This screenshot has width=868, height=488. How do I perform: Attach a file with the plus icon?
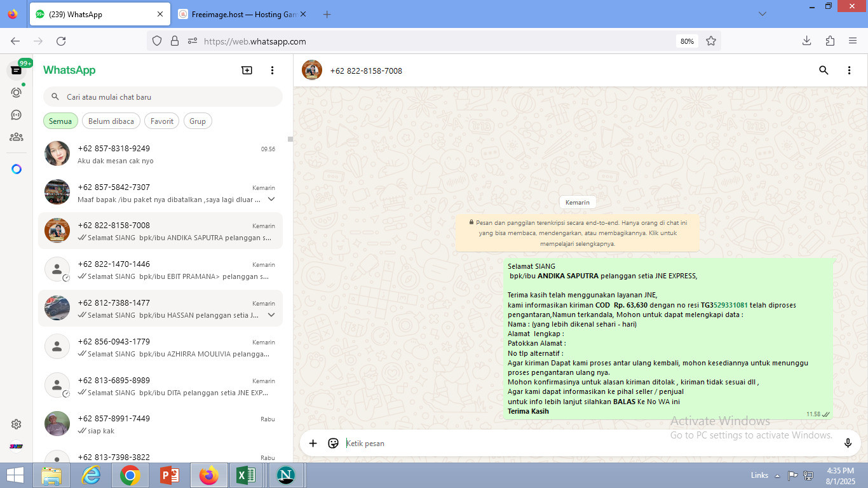click(313, 443)
